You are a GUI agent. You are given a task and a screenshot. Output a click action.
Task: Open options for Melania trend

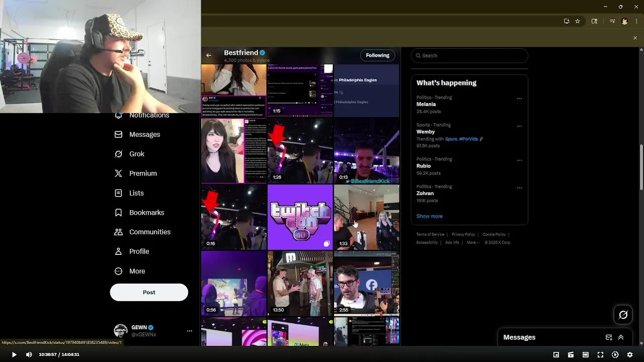[519, 99]
